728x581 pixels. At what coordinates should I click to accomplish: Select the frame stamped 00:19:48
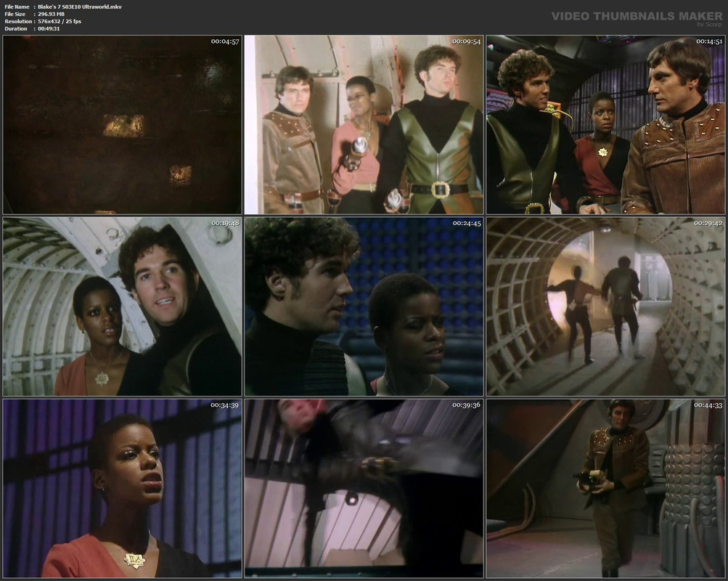(x=122, y=306)
